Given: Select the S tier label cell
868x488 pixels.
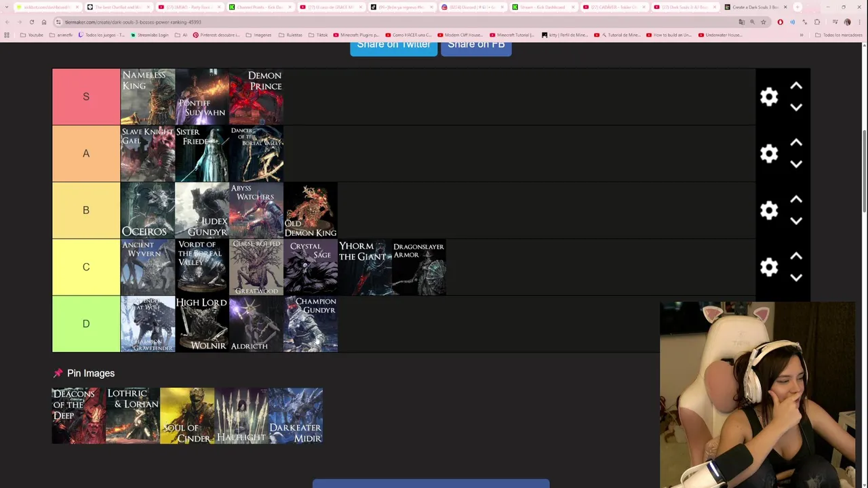Looking at the screenshot, I should click(86, 97).
